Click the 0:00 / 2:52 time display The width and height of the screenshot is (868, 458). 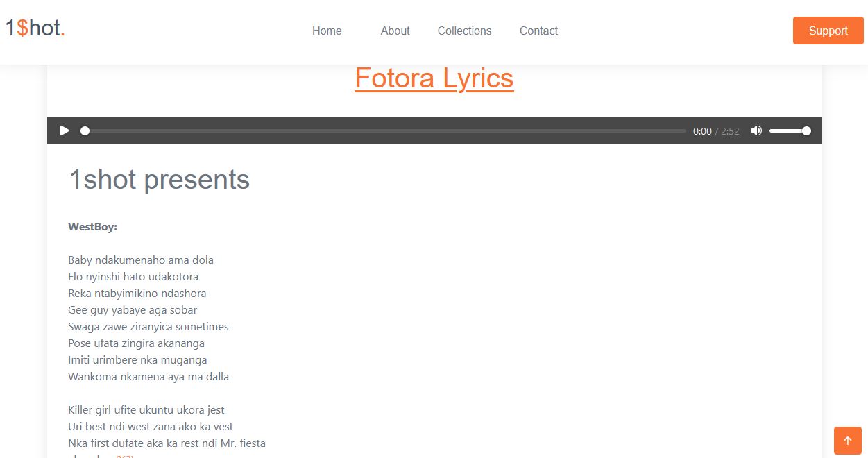pyautogui.click(x=715, y=131)
